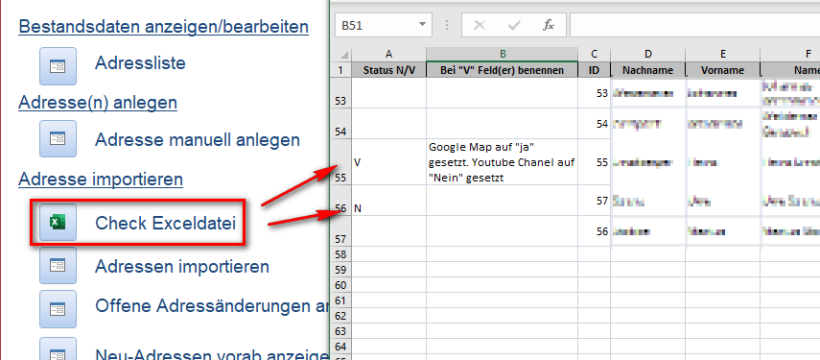The height and width of the screenshot is (360, 820).
Task: Click the Offene Adressänderungen form icon
Action: pyautogui.click(x=58, y=309)
